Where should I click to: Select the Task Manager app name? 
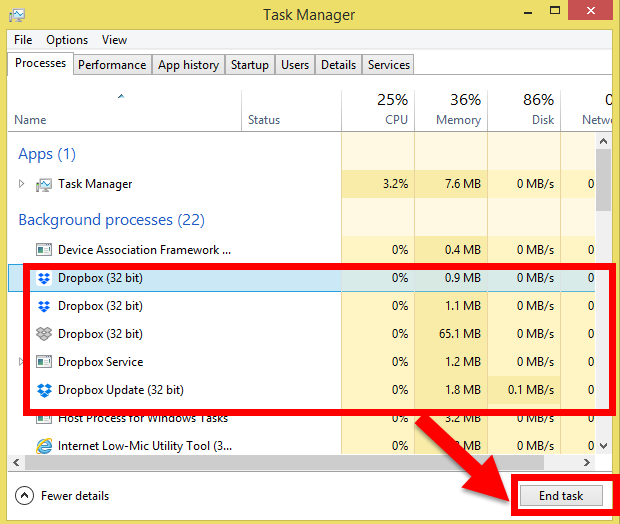tap(95, 184)
